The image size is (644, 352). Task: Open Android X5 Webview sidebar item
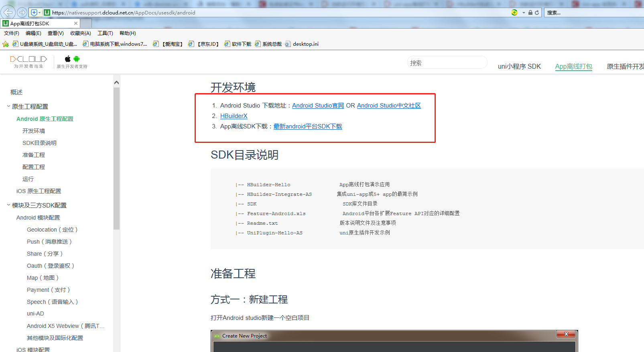tap(66, 326)
